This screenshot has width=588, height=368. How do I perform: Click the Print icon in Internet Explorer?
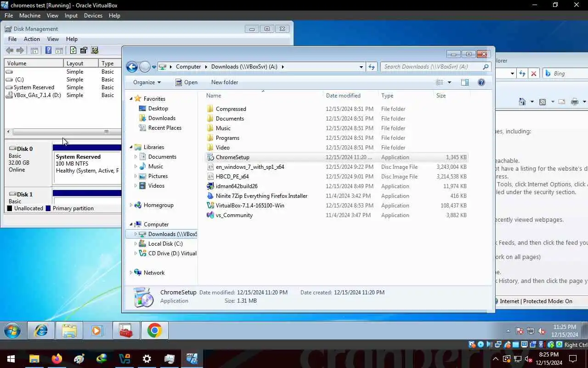[575, 102]
